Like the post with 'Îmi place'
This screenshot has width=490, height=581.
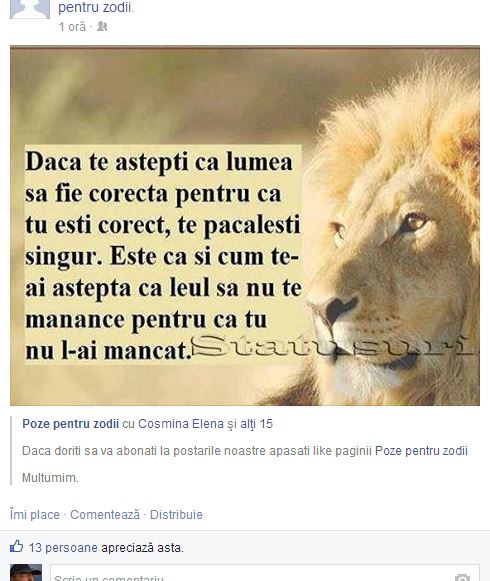pos(35,514)
